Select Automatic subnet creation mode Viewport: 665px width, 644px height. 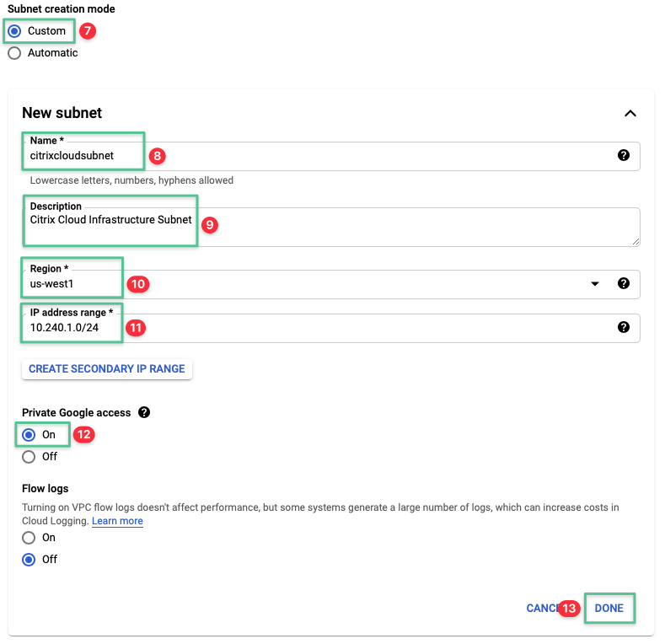point(14,53)
